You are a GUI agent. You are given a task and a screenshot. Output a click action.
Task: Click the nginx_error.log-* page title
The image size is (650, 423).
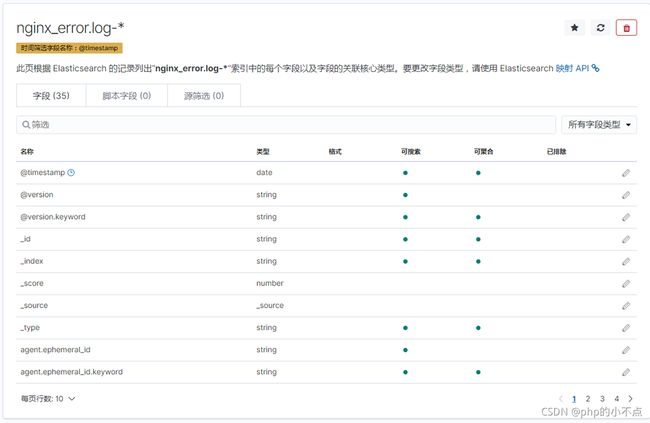(x=70, y=28)
